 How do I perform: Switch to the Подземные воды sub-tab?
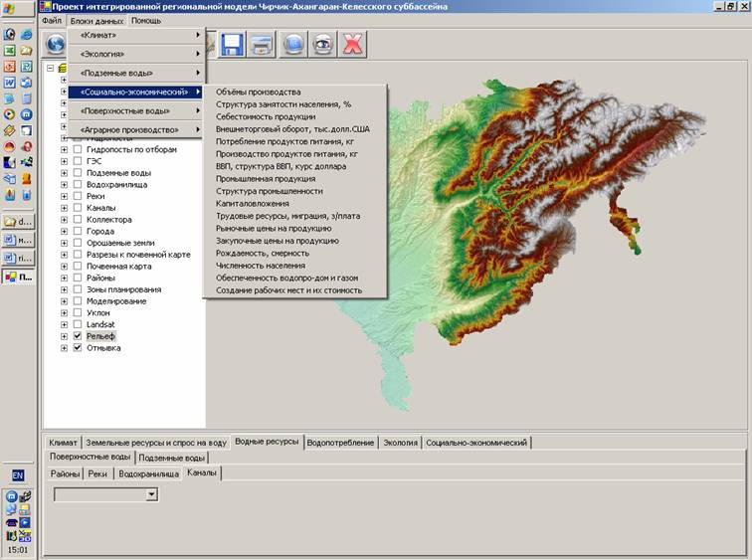click(172, 458)
